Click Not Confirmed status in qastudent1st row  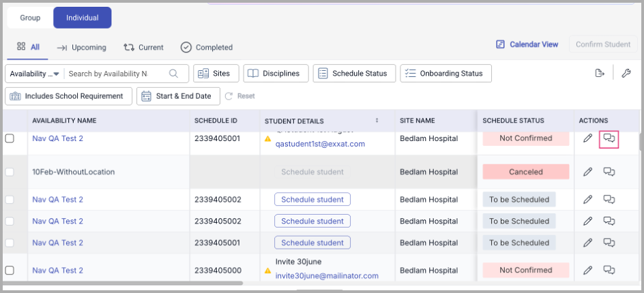[x=526, y=138]
